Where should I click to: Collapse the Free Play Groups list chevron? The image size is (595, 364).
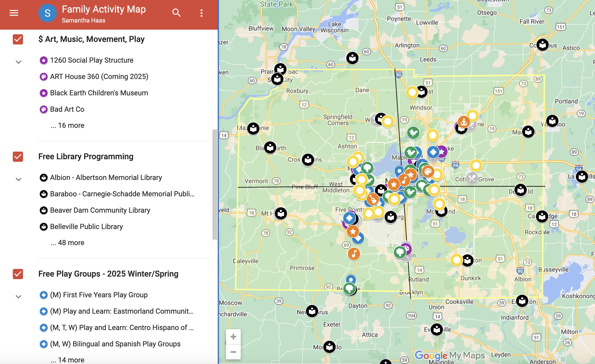[x=18, y=297]
